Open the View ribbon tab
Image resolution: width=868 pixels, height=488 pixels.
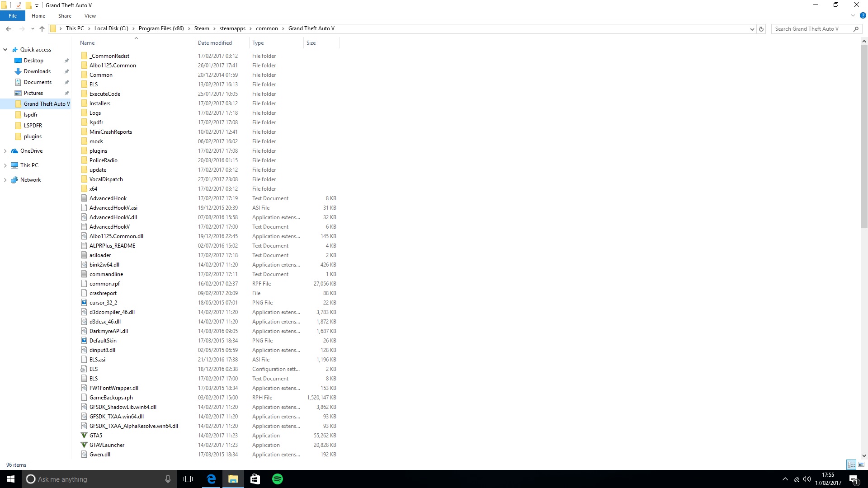pos(90,16)
